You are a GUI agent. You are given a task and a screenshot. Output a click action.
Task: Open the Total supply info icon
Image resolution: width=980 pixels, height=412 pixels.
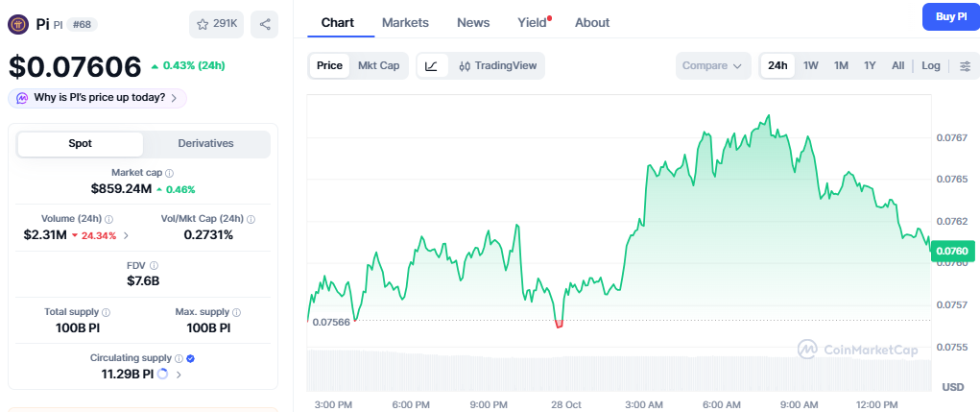[107, 312]
